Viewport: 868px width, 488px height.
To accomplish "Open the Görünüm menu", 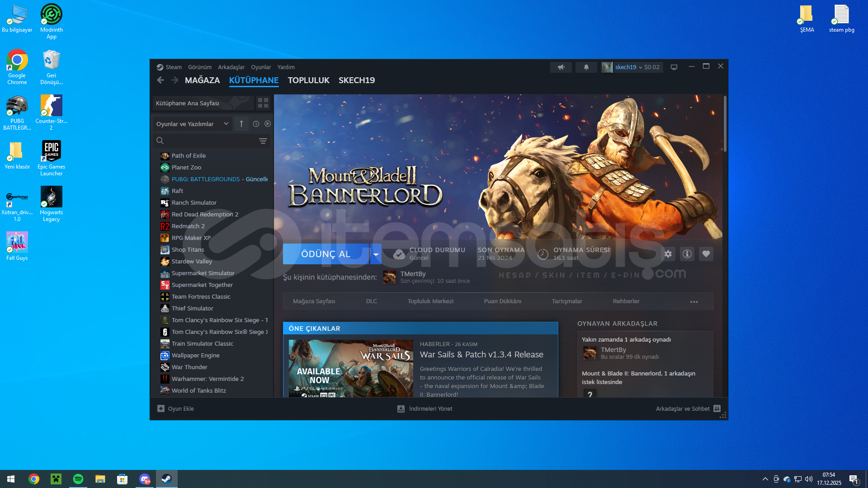I will tap(199, 67).
